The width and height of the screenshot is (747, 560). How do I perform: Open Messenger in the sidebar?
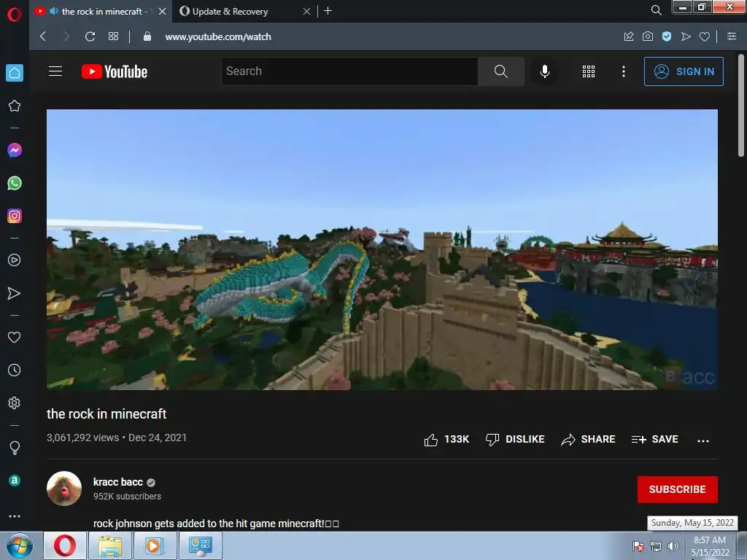(15, 150)
